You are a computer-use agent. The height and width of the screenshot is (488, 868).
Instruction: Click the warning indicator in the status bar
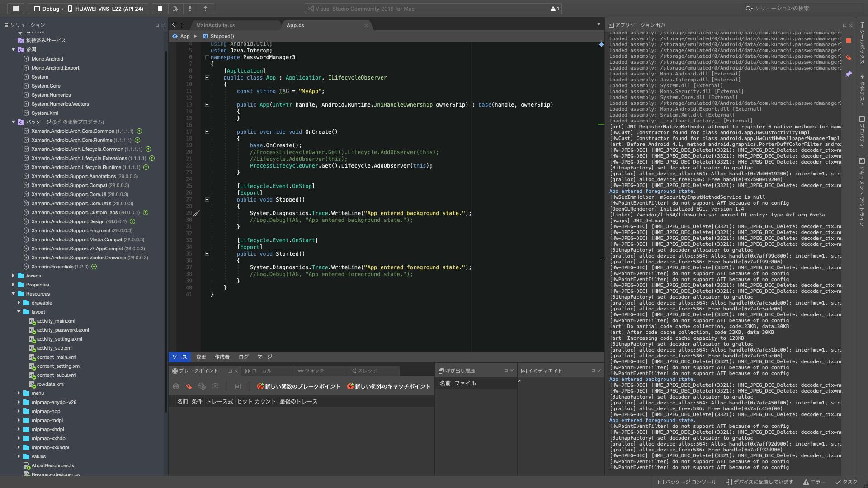coord(555,9)
